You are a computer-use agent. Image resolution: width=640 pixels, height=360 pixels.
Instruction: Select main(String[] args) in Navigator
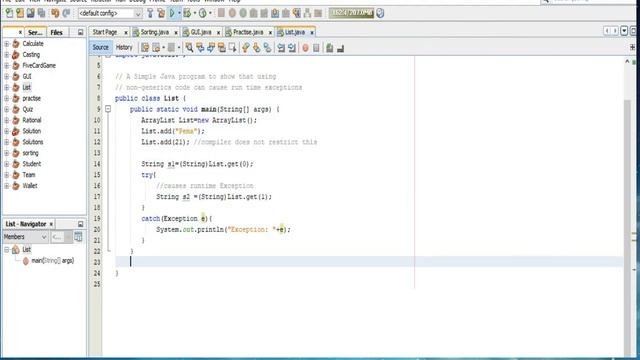click(53, 260)
